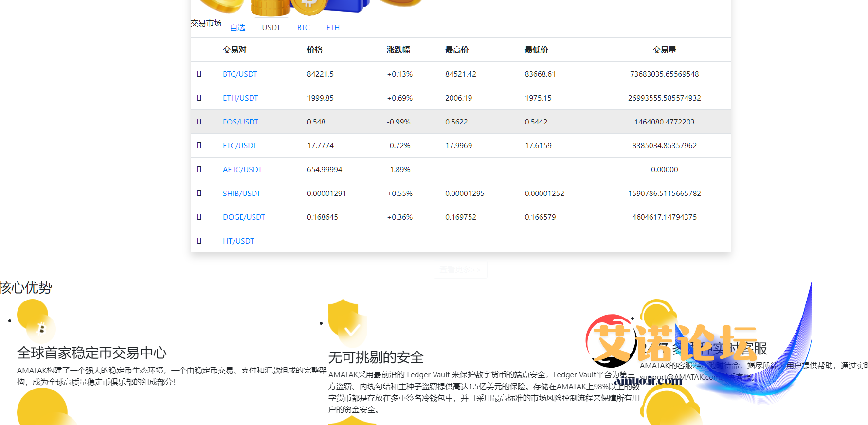Click the BTC low price 83668.61
The height and width of the screenshot is (425, 868).
coord(540,74)
